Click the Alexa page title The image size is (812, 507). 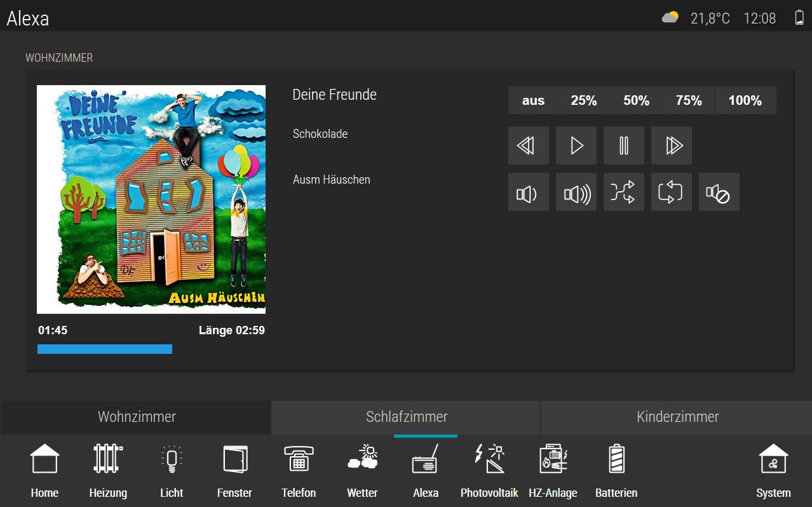pos(28,18)
